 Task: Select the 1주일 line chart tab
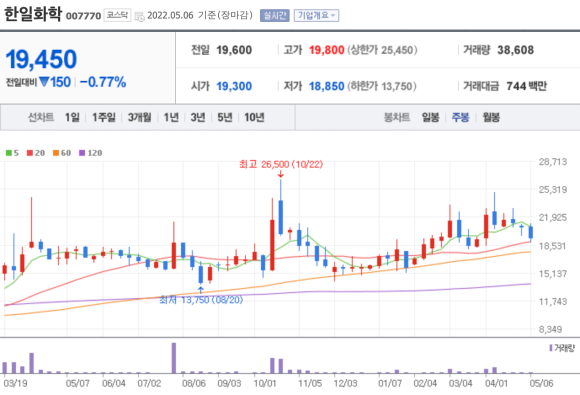[x=104, y=118]
